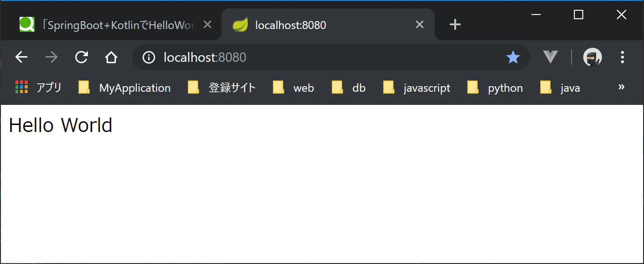Screen dimensions: 644x264
Task: Reload the localhost:8080 page
Action: tap(81, 57)
